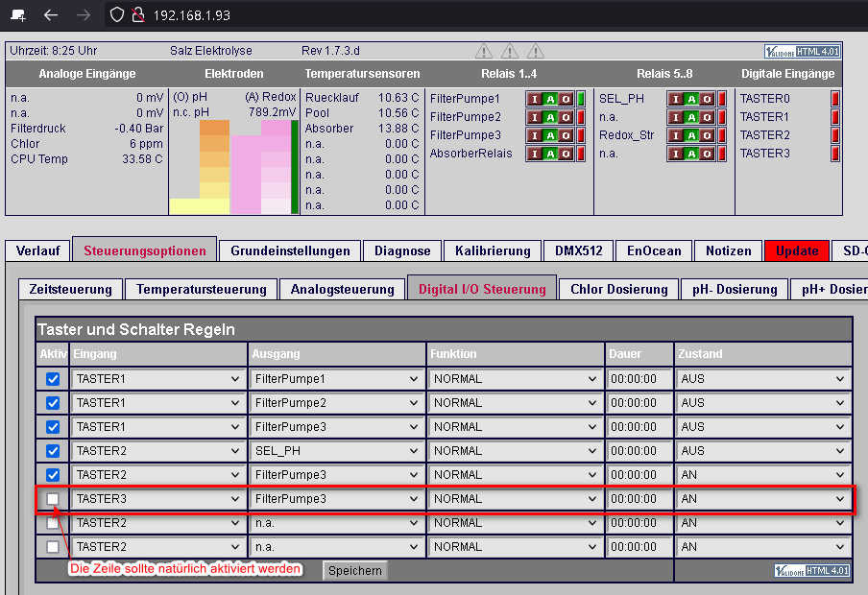868x595 pixels.
Task: Open Validome HTML 4.01 badge beside Speichern
Action: point(811,571)
